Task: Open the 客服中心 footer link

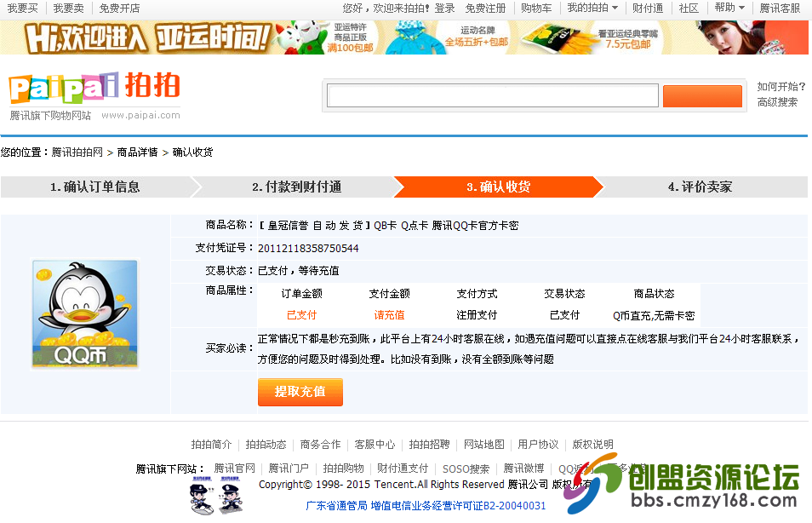Action: pyautogui.click(x=375, y=445)
